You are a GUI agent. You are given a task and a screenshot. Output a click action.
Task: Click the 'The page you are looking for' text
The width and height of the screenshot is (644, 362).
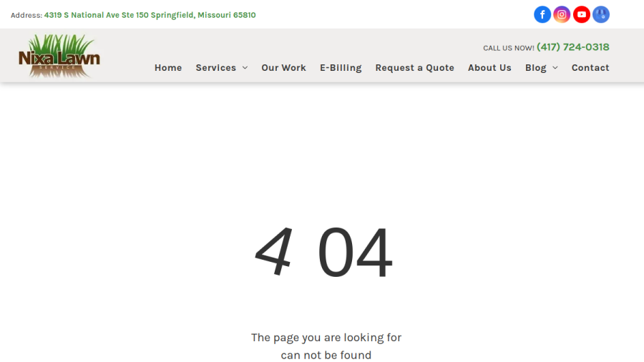(x=326, y=338)
